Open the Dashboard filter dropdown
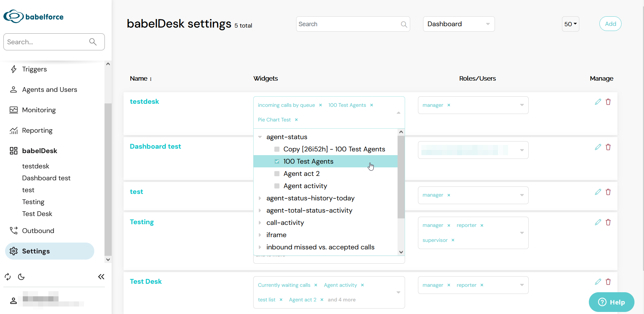The height and width of the screenshot is (314, 644). [x=459, y=24]
